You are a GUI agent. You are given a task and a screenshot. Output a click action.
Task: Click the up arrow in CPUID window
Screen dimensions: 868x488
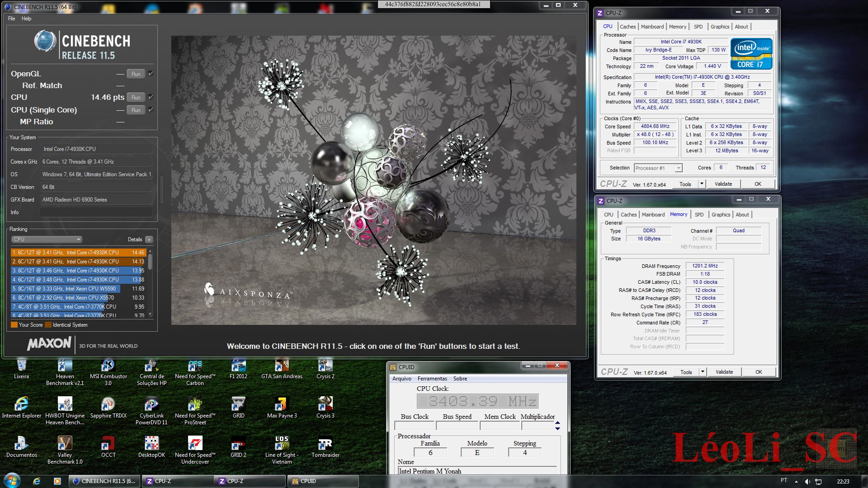[557, 423]
